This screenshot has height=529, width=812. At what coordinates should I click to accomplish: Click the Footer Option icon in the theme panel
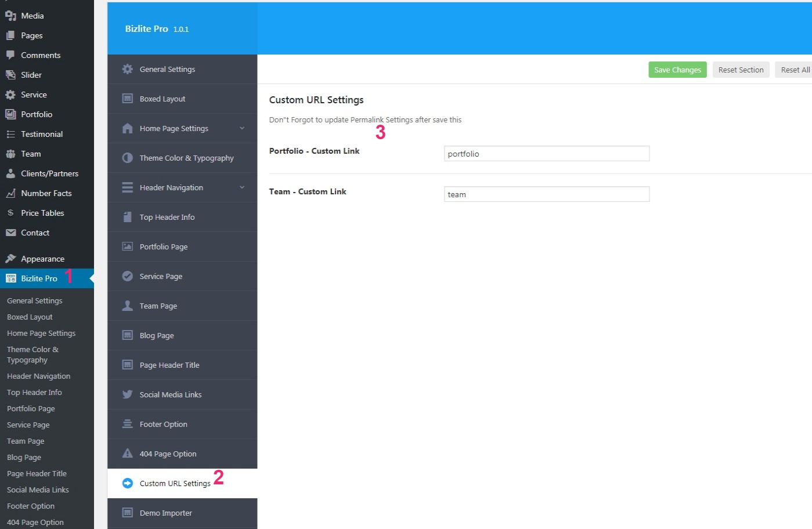(x=128, y=424)
